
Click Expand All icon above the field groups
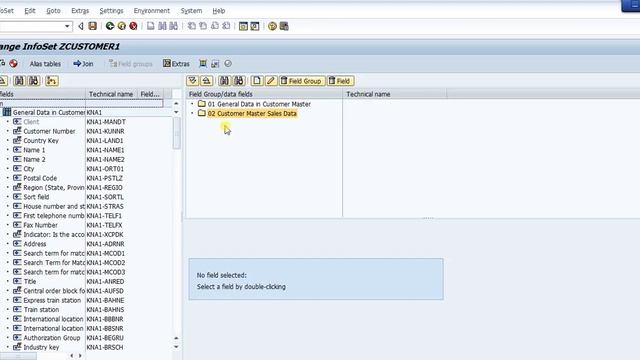pyautogui.click(x=192, y=81)
